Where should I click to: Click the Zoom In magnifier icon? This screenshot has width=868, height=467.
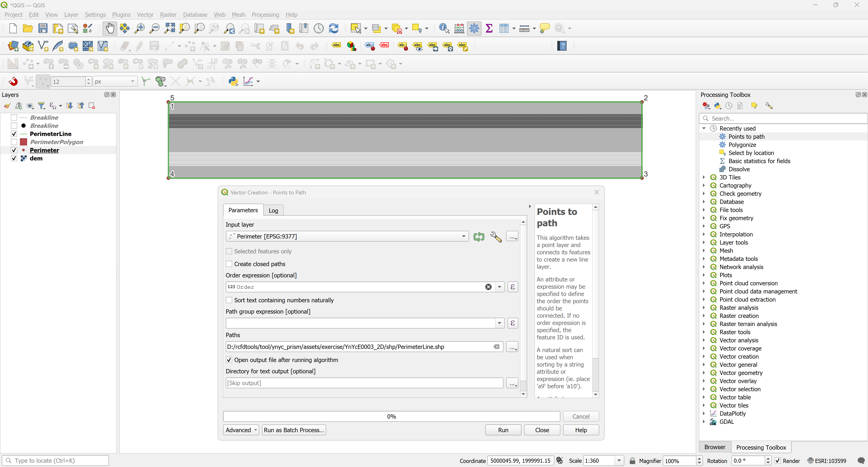[139, 28]
